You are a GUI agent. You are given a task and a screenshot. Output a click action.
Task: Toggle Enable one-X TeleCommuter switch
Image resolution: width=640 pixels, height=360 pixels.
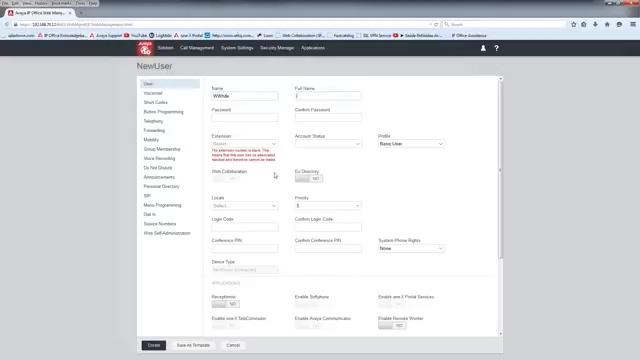(225, 325)
